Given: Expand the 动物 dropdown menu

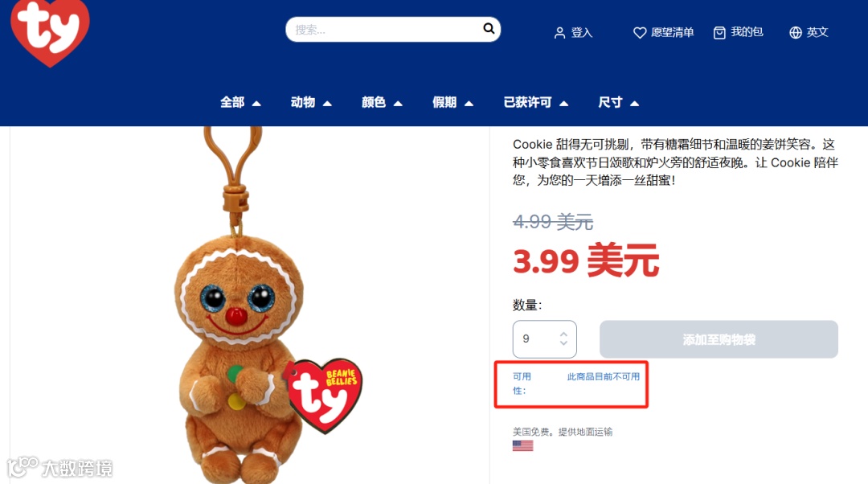Looking at the screenshot, I should tap(311, 102).
